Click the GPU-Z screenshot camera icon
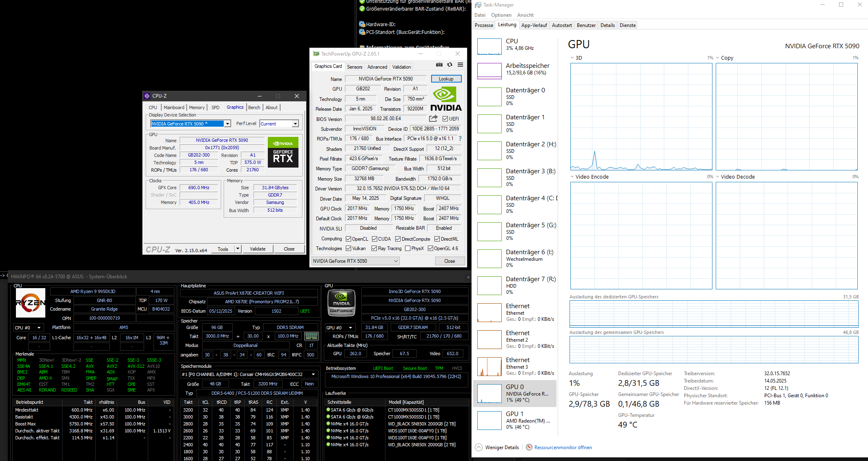This screenshot has height=461, width=868. 439,65
